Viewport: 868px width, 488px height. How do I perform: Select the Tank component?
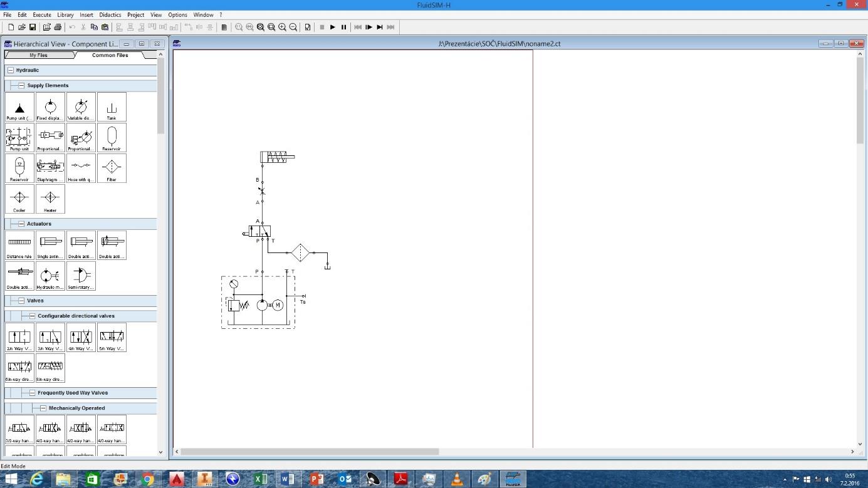pyautogui.click(x=112, y=106)
